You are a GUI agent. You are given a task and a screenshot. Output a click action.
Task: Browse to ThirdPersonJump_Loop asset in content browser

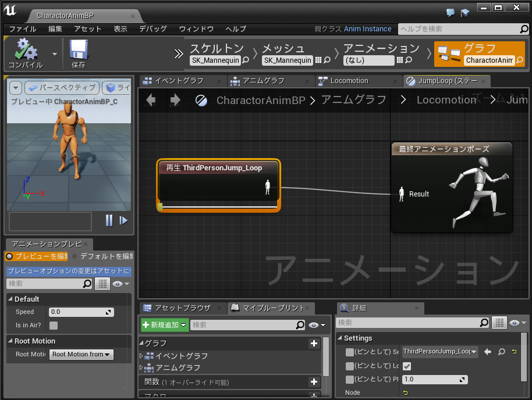click(x=502, y=352)
